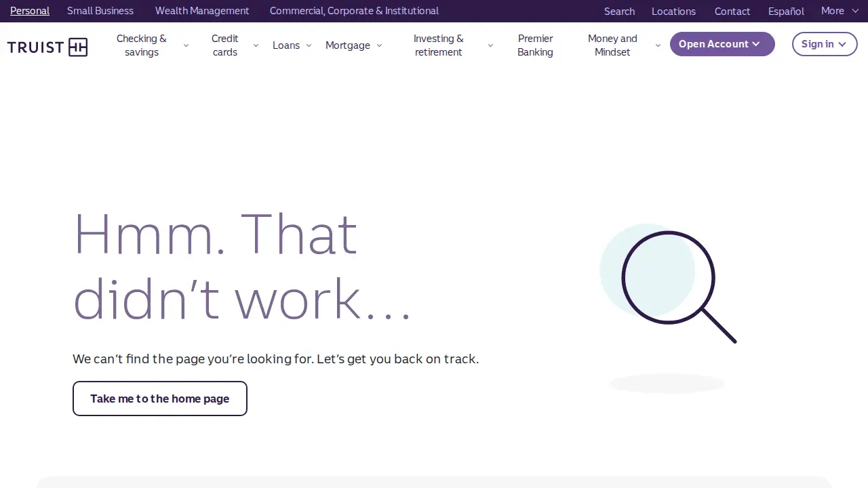Open Locations link
This screenshot has height=488, width=868.
point(673,12)
